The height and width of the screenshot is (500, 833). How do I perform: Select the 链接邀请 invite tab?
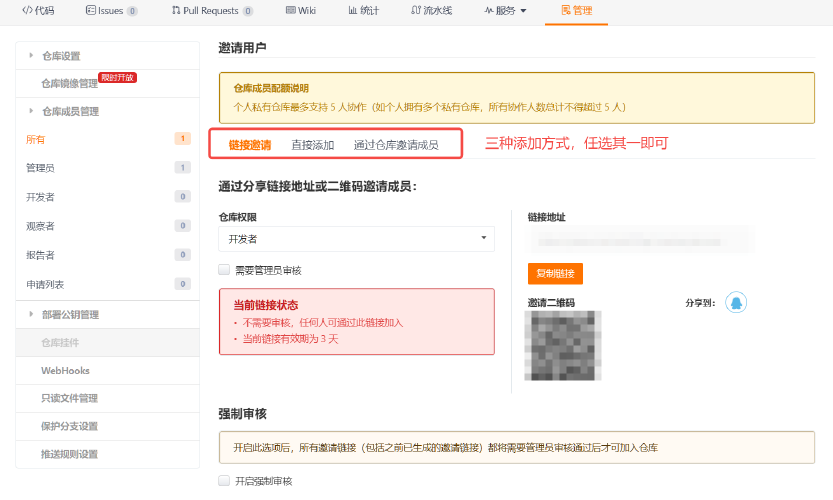click(x=250, y=145)
